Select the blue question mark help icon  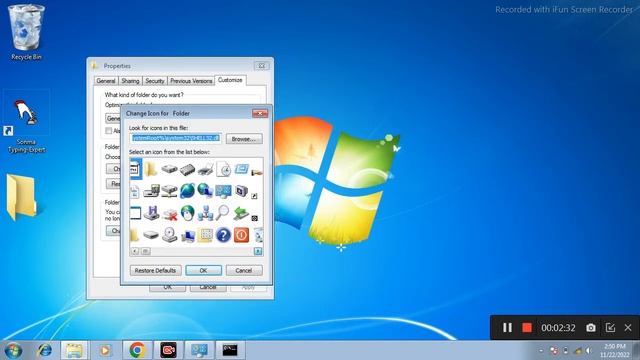tap(223, 235)
